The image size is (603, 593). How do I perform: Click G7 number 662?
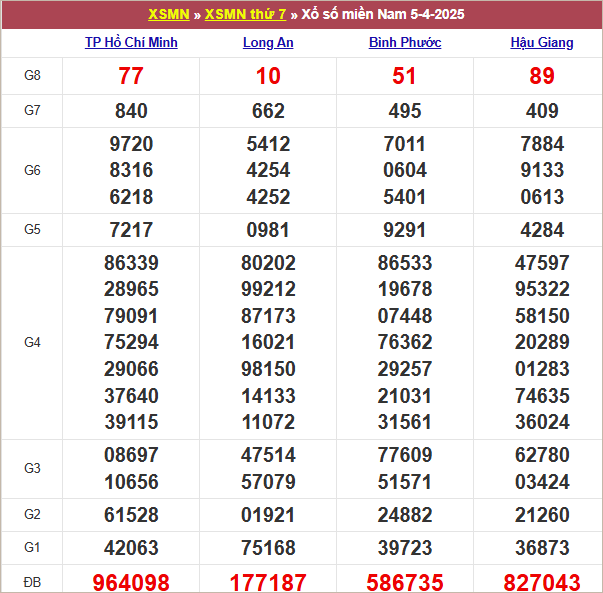tap(268, 111)
